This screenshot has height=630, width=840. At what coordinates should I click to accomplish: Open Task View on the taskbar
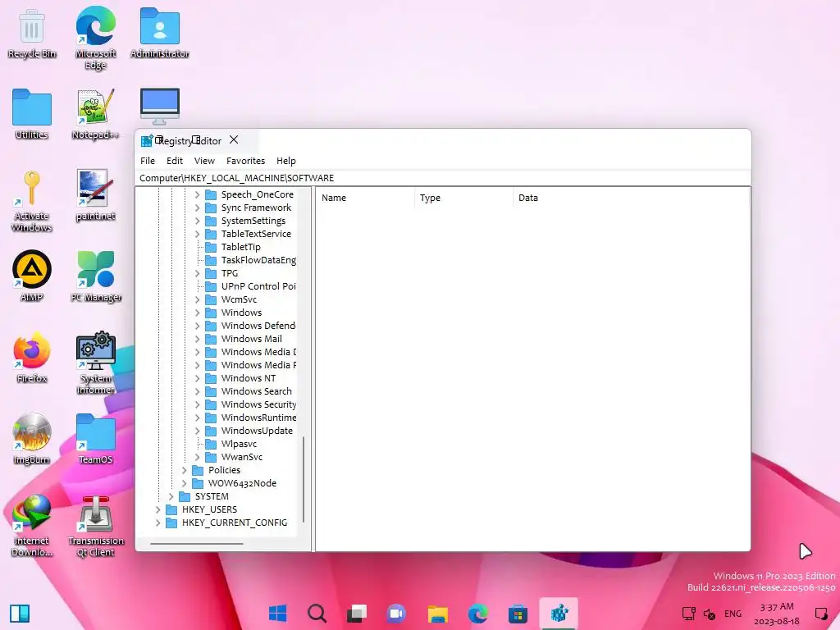(356, 614)
